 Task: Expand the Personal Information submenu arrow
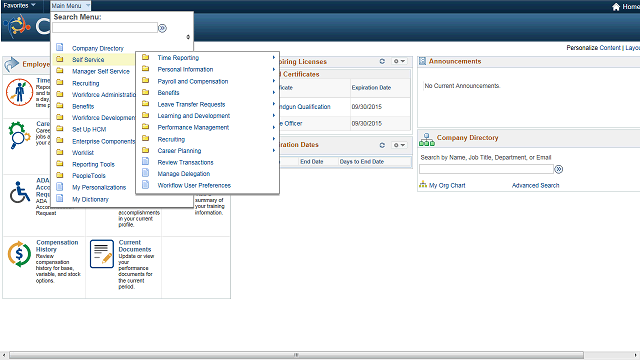(274, 69)
